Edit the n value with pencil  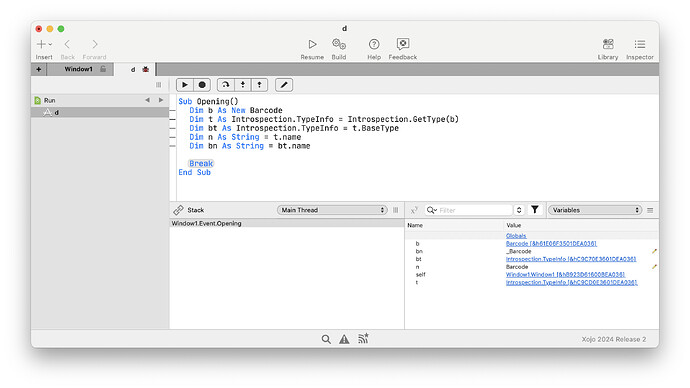coord(654,267)
